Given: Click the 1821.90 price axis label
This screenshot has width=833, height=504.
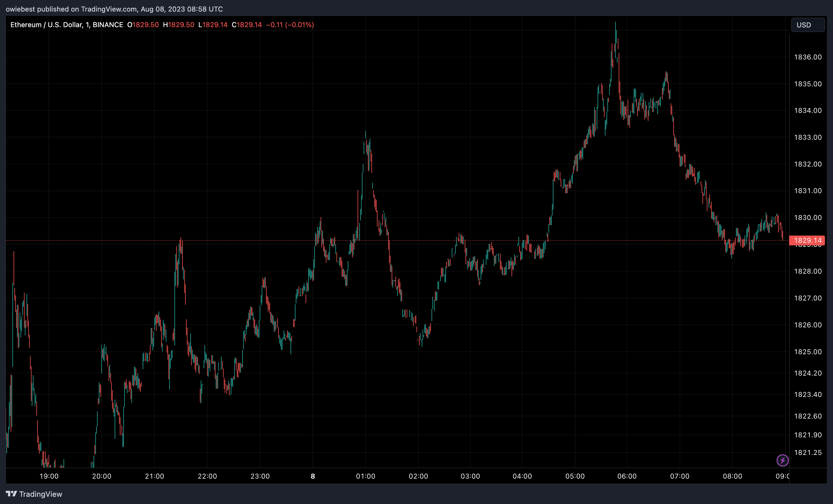Looking at the screenshot, I should [x=808, y=435].
